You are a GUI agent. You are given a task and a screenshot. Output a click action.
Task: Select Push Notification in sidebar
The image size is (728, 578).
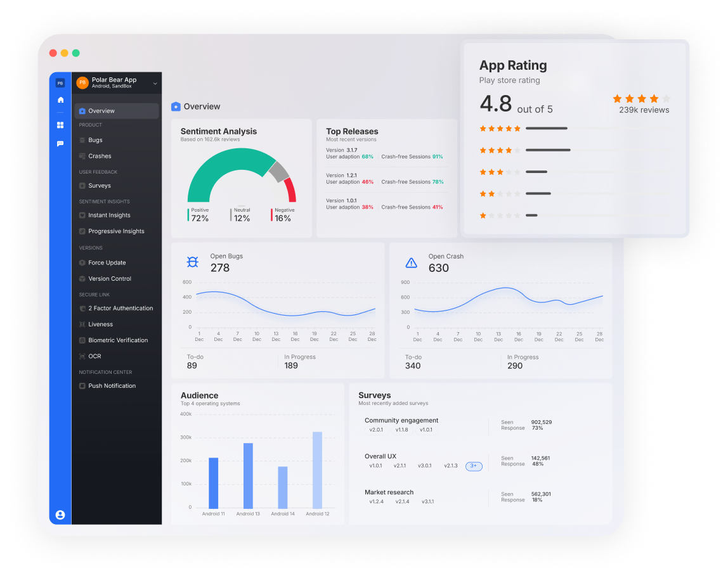tap(112, 386)
